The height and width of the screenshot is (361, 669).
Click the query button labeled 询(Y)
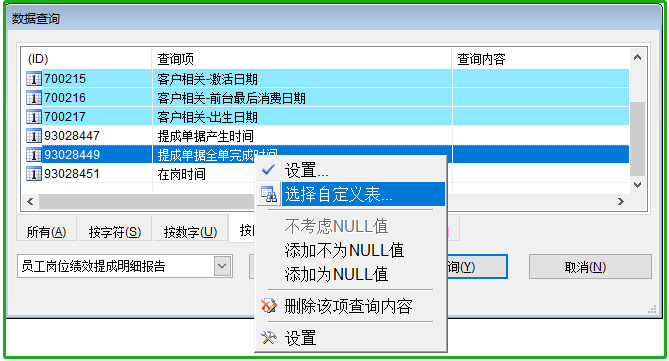point(477,267)
